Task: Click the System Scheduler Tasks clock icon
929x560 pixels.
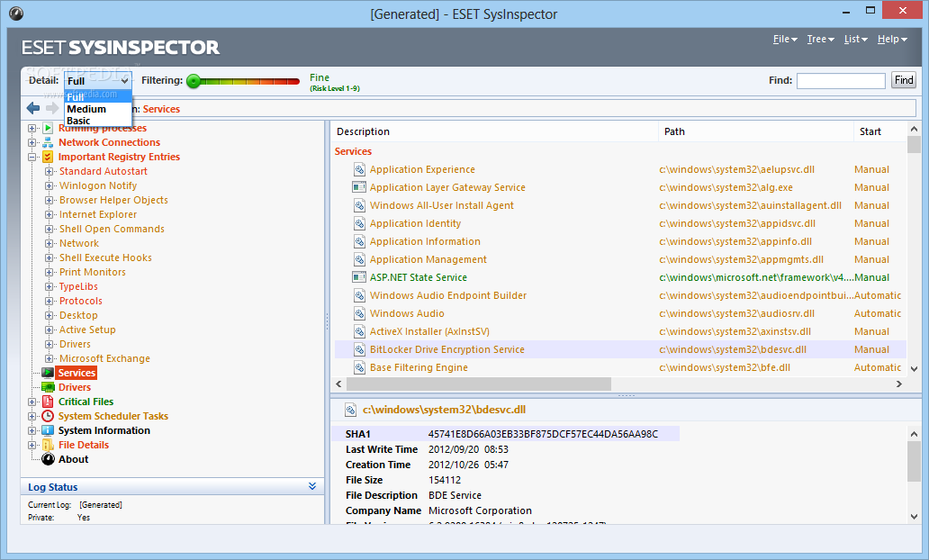Action: pos(48,416)
